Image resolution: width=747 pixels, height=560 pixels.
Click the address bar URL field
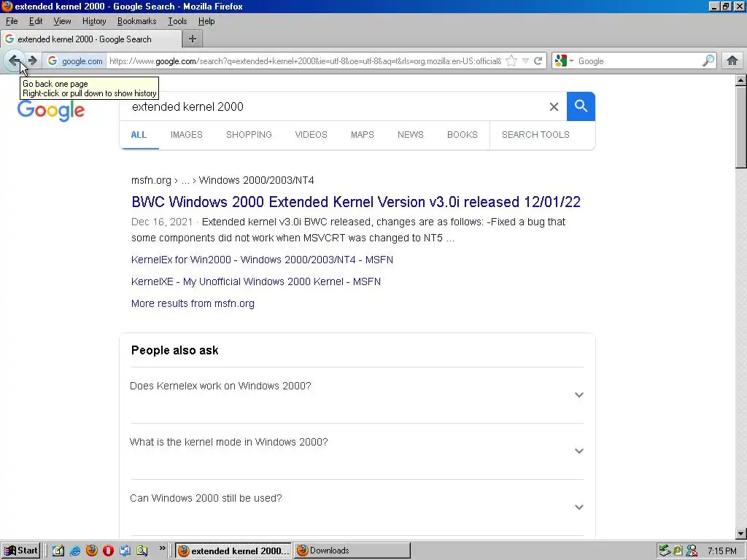point(305,61)
